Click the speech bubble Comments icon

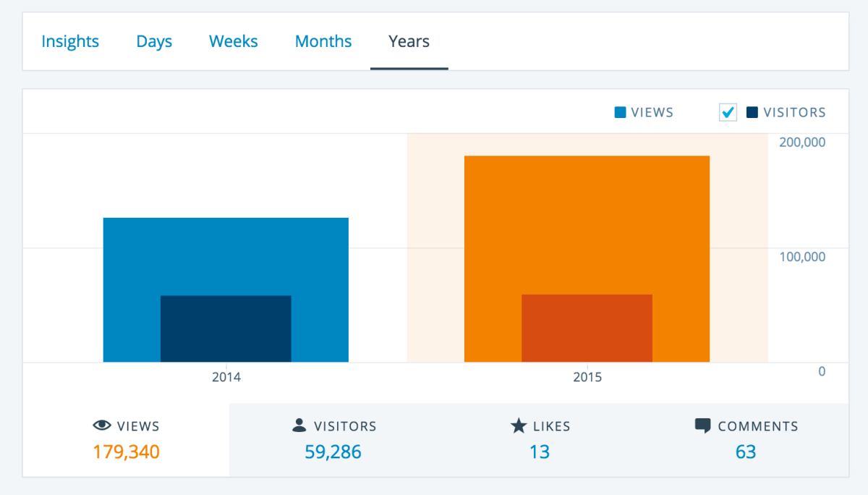tap(702, 426)
